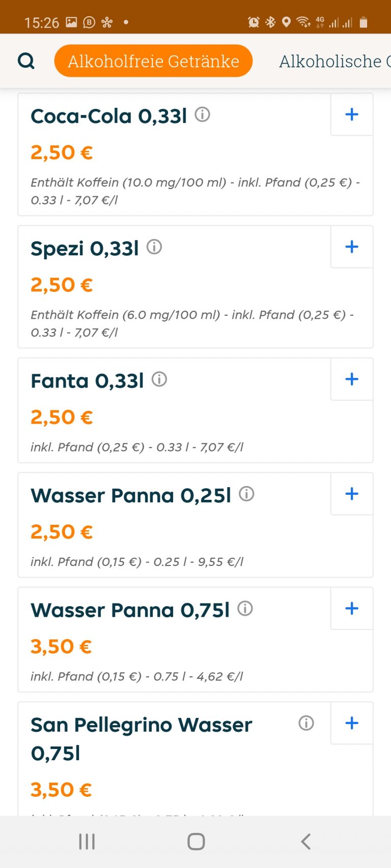
Task: Show Wasser Panna 0,75l info details
Action: (x=245, y=609)
